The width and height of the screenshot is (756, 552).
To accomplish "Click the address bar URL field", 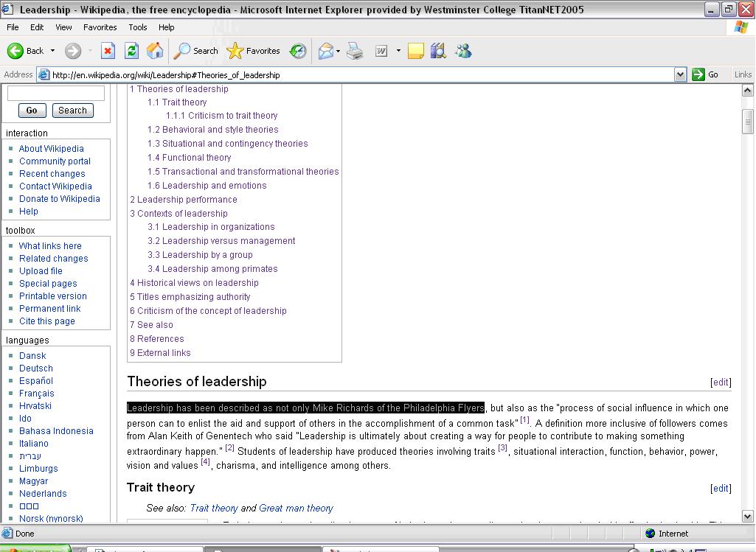I will (x=361, y=74).
